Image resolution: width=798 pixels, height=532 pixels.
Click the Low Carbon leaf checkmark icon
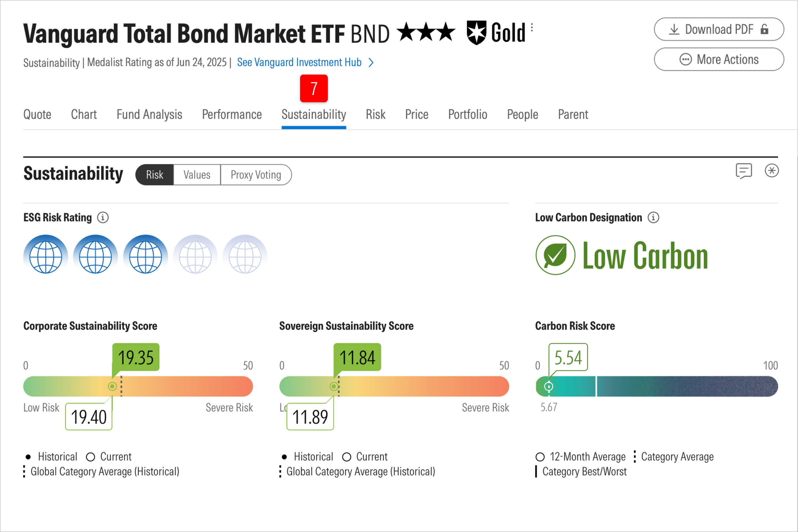click(555, 255)
